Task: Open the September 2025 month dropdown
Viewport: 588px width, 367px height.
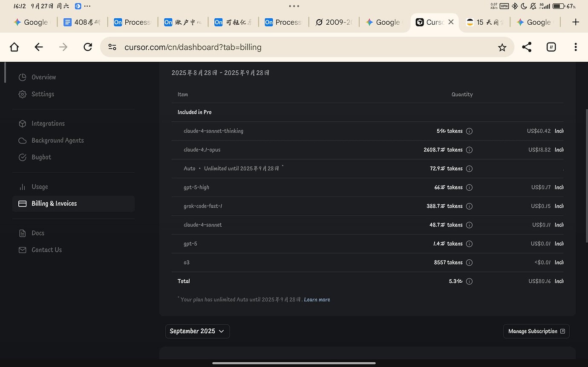Action: pos(197,331)
